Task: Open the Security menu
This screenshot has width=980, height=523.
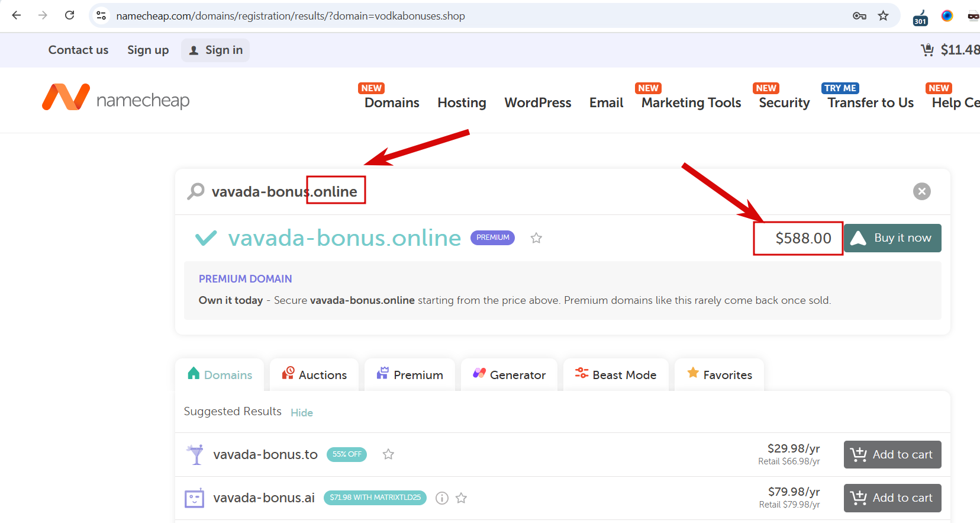Action: click(784, 102)
